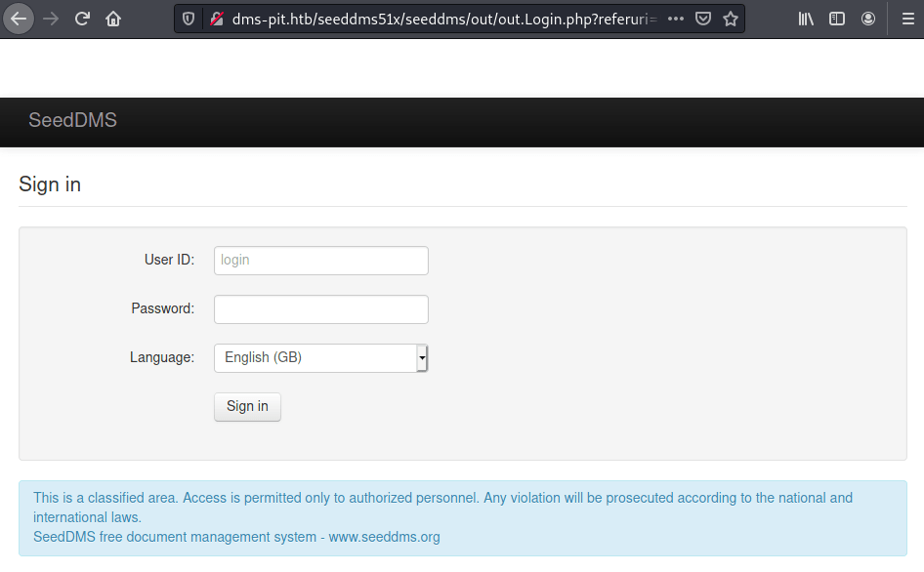Focus the Password field

tap(321, 309)
